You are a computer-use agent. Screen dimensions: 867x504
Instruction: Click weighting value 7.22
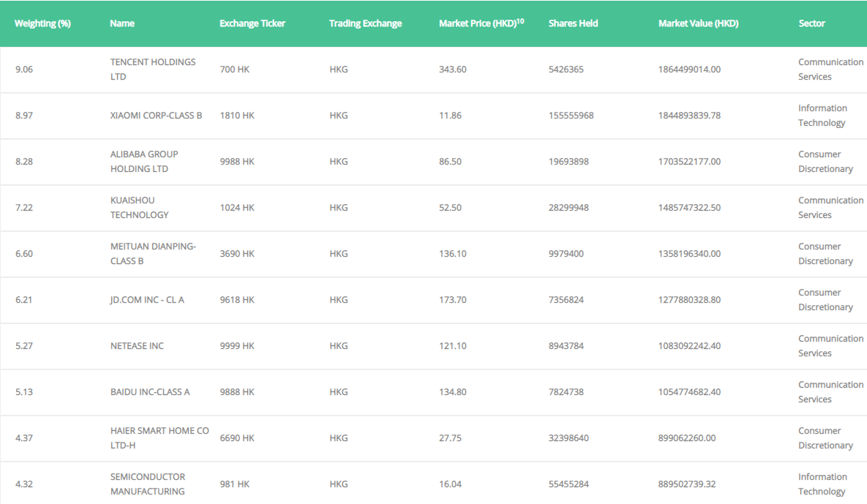[x=23, y=207]
